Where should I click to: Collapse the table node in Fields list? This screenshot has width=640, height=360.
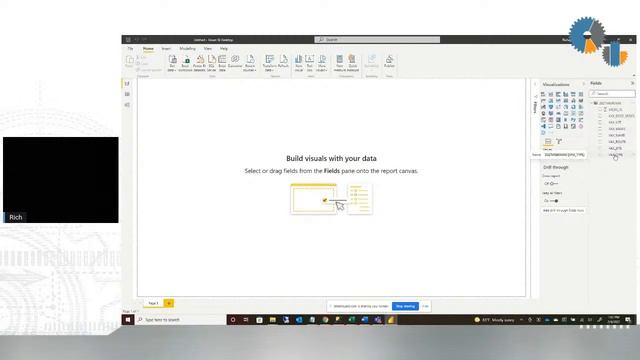pyautogui.click(x=592, y=103)
